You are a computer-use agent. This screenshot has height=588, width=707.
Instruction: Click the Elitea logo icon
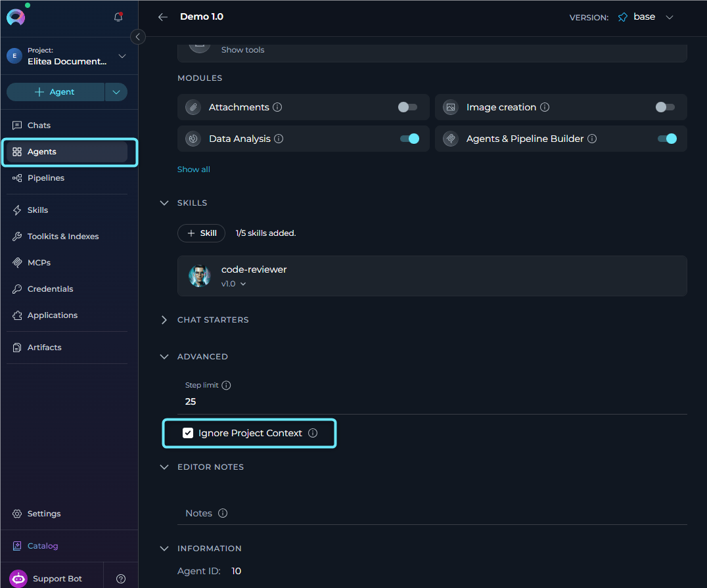point(16,17)
